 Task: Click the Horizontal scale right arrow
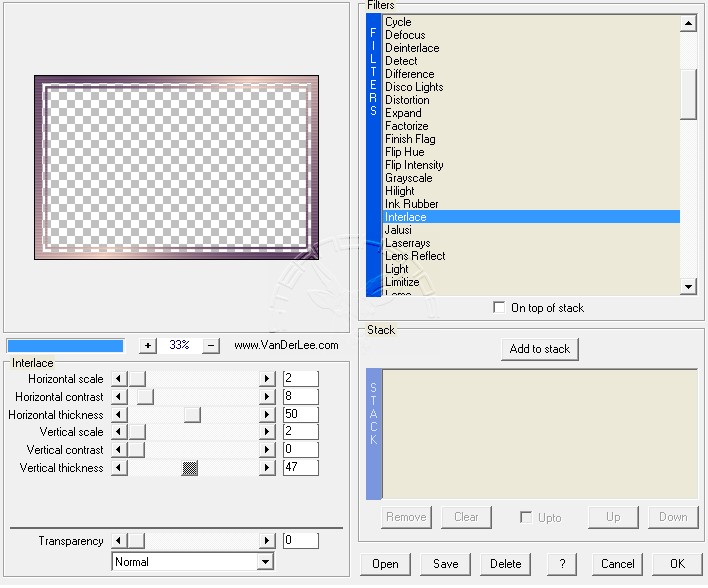coord(267,379)
